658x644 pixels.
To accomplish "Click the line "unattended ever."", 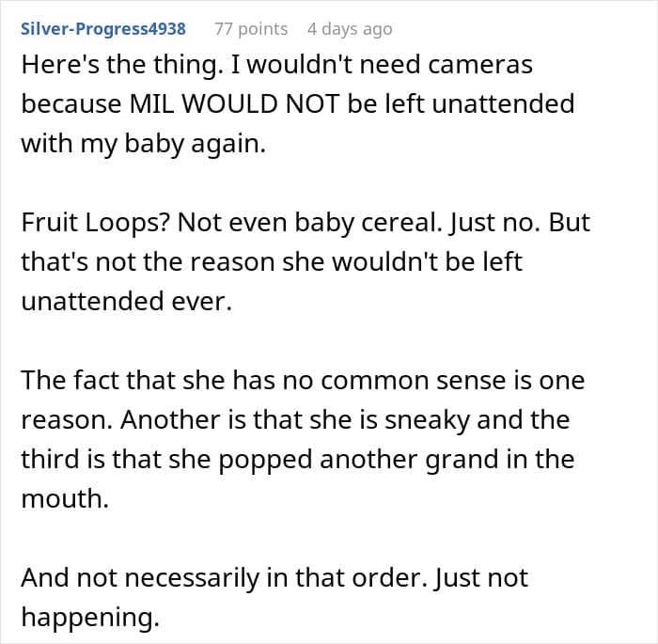I will [x=127, y=302].
